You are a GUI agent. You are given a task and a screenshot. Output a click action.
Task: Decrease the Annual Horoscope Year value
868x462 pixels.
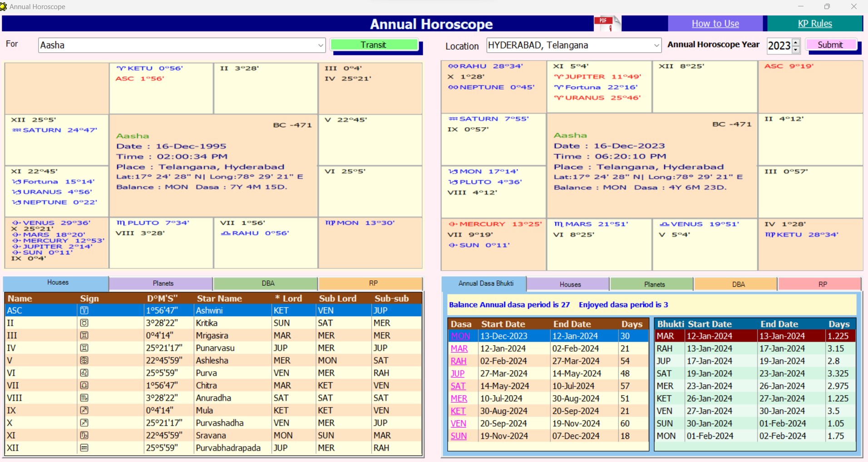coord(796,49)
